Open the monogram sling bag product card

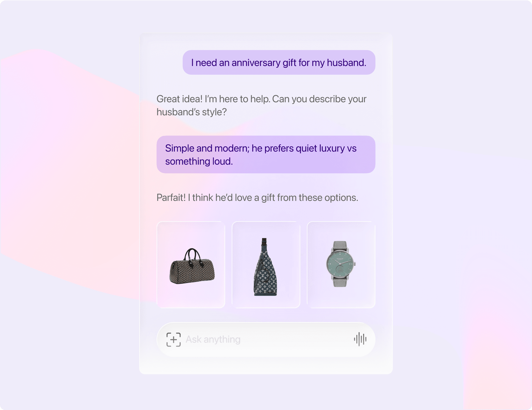[266, 265]
